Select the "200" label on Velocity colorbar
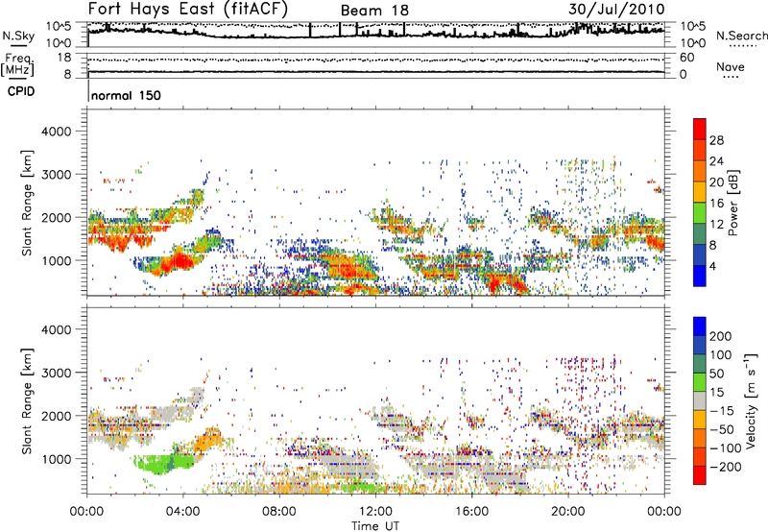Viewport: 768px width, 532px height. (x=721, y=336)
